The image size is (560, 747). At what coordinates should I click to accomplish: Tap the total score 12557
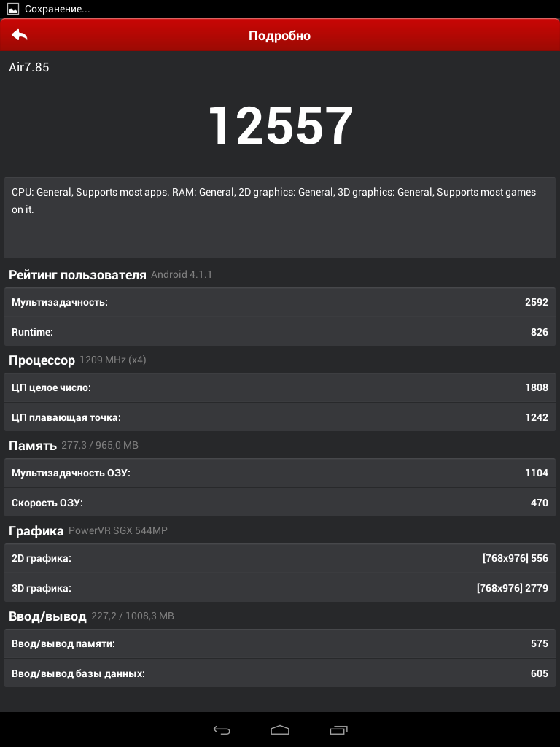[281, 125]
